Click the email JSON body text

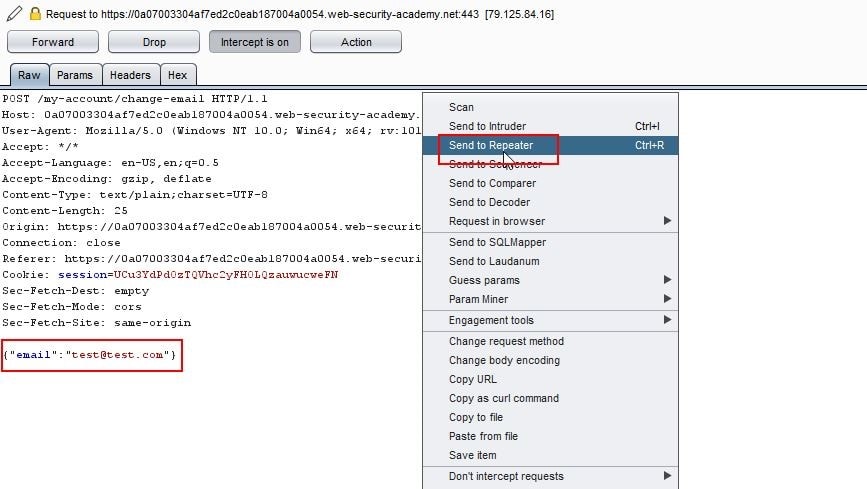coord(91,355)
